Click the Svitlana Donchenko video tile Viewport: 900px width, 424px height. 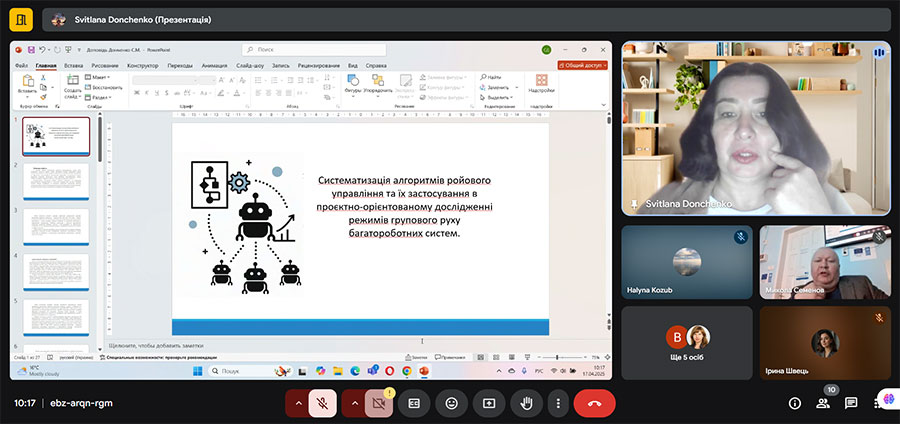tap(755, 127)
